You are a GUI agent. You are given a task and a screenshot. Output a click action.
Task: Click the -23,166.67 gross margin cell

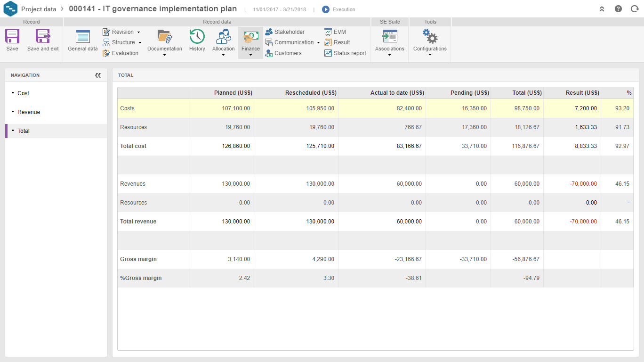coord(382,259)
